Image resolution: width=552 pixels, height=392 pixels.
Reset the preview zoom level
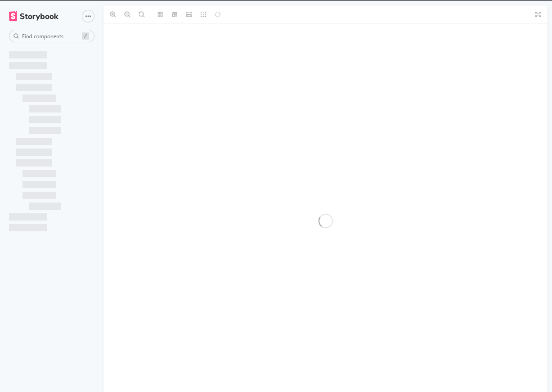(x=142, y=14)
